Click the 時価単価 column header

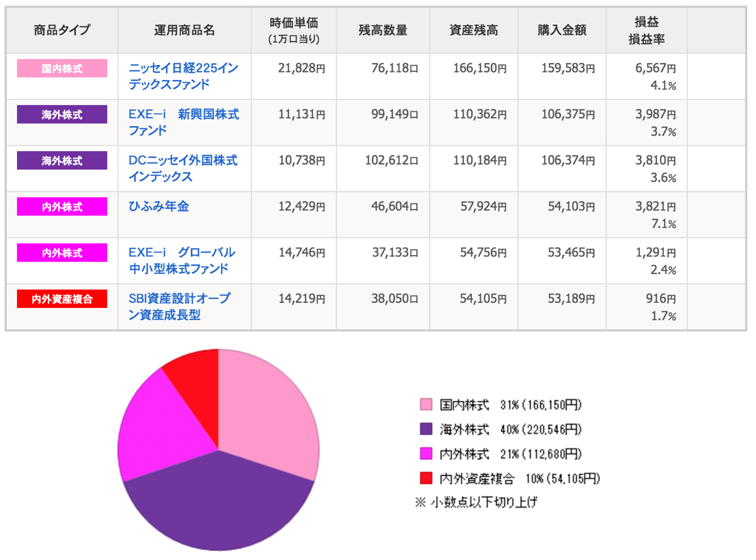[294, 31]
